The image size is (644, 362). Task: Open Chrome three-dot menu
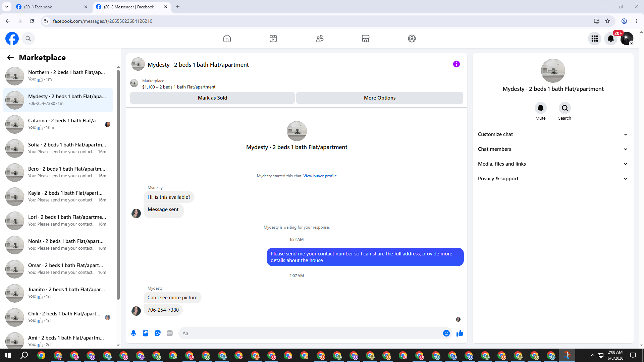(636, 21)
